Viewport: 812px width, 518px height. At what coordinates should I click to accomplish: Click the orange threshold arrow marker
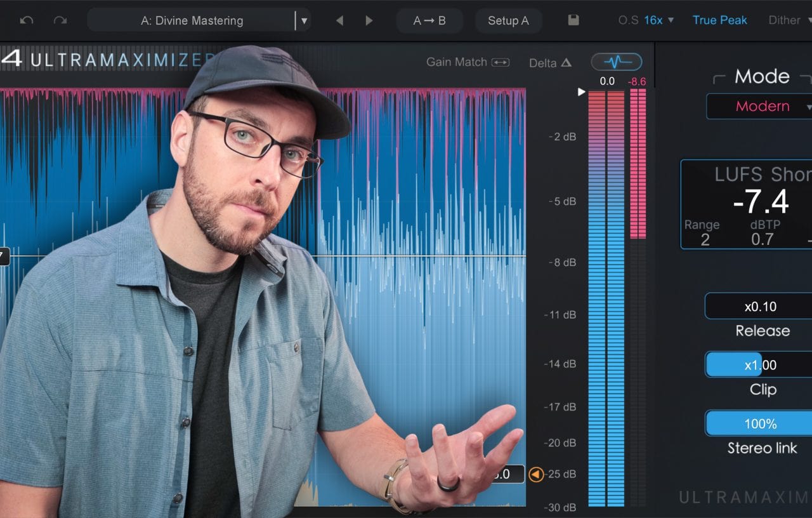536,474
